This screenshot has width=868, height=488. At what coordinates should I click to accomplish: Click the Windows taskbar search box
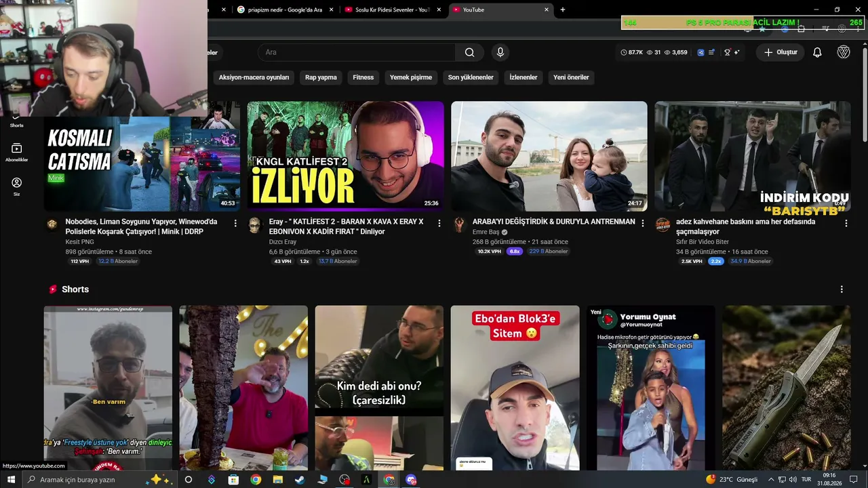(x=100, y=479)
